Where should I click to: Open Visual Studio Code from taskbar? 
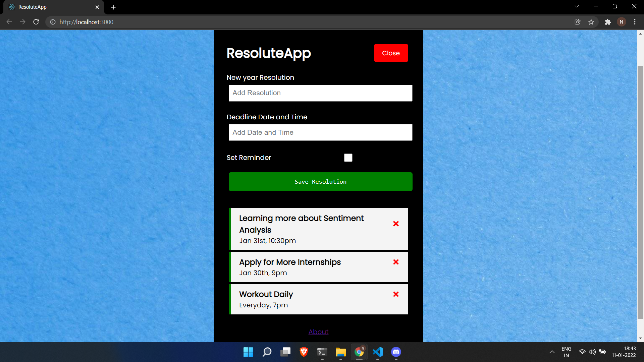point(377,352)
